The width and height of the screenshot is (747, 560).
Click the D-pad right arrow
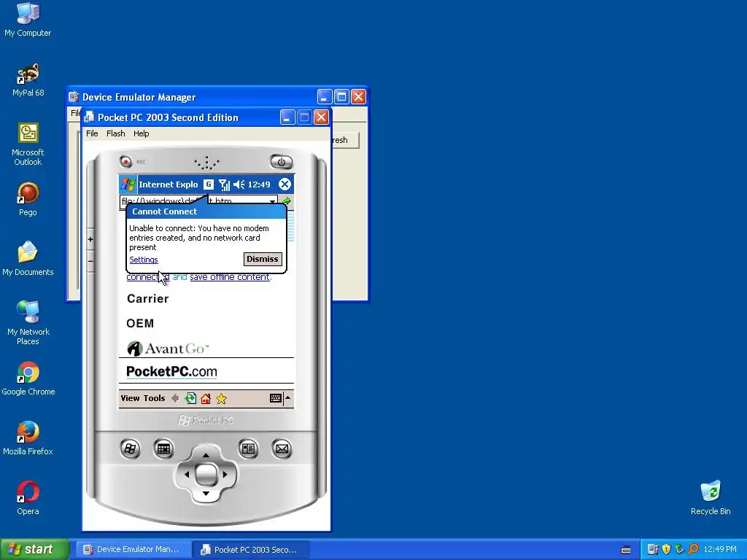(225, 474)
